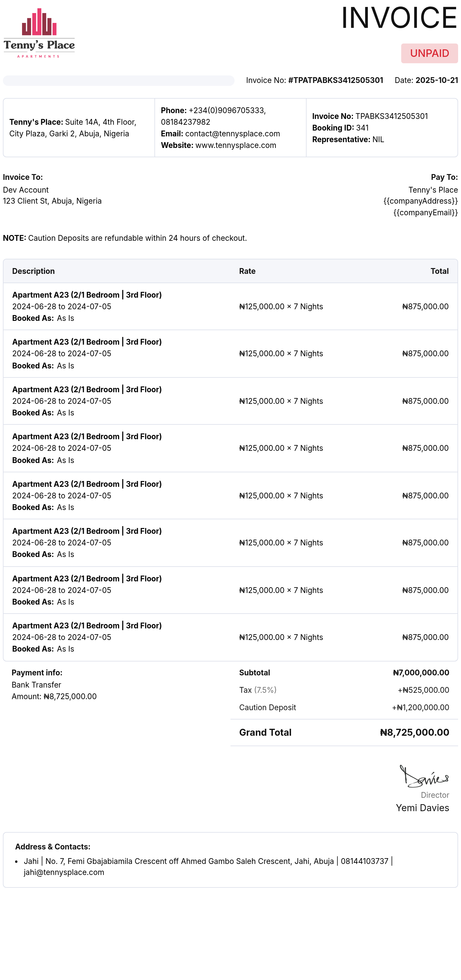This screenshot has width=461, height=980.
Task: Click the Caution Deposit amount +₦1,200,000.00
Action: (420, 708)
